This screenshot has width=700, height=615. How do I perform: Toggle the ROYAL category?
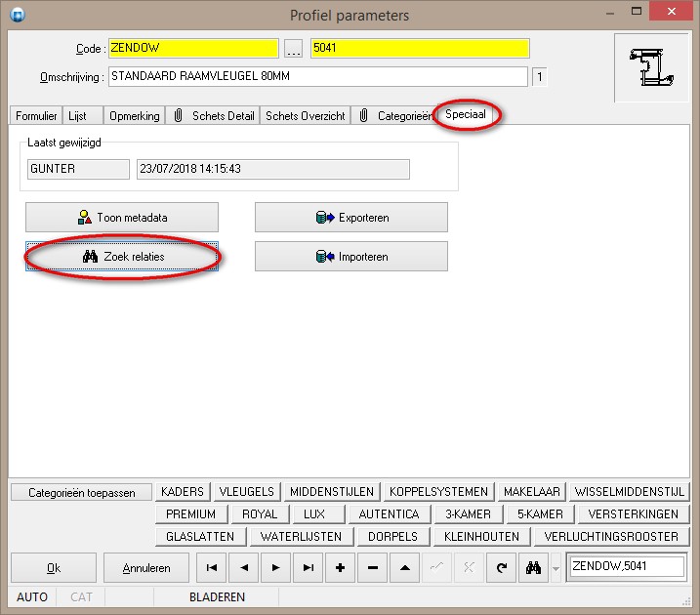tap(260, 514)
